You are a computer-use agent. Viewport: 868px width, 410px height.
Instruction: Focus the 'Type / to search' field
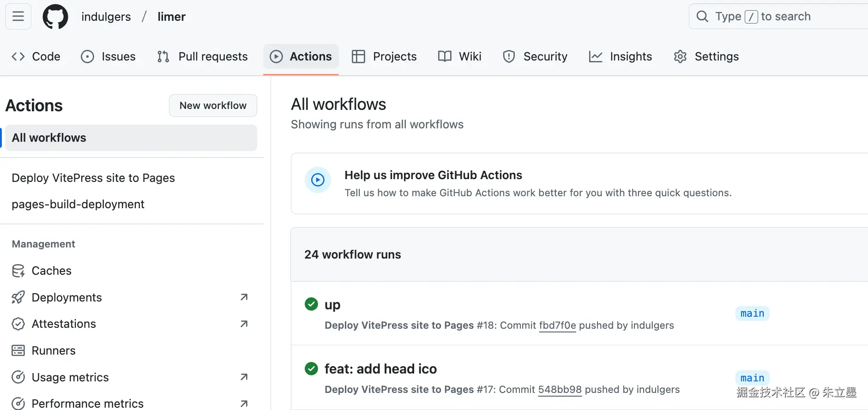point(780,17)
